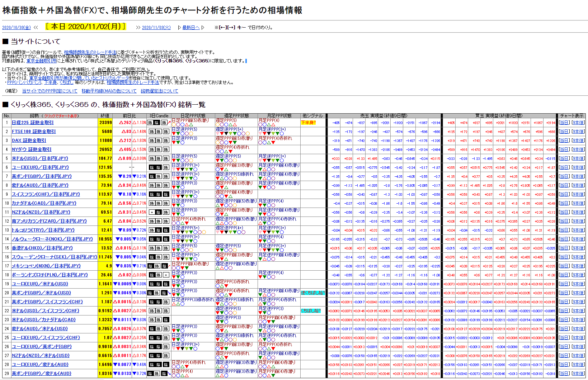The height and width of the screenshot is (380, 588).
Task: Go to previous date 2020/10/30(金)
Action: [x=17, y=28]
